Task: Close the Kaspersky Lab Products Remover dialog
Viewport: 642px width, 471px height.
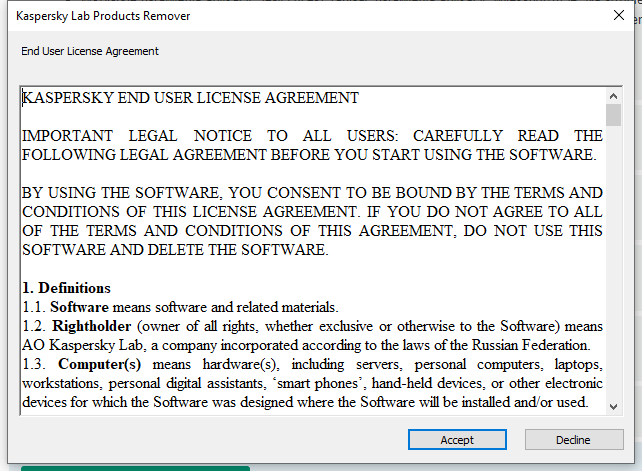Action: click(619, 15)
